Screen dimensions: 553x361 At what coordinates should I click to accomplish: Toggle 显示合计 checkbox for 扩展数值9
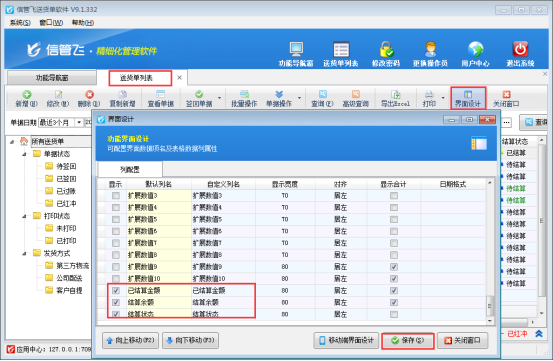coord(394,267)
